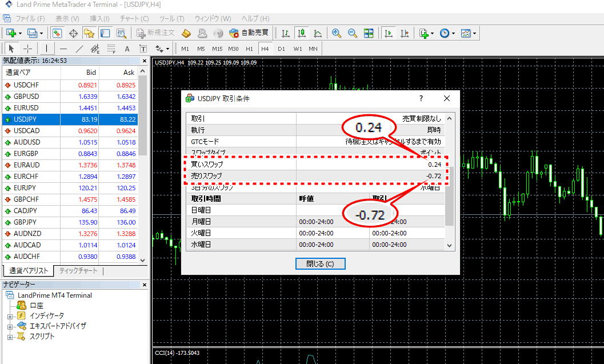Expand インディケータ tree node
Image resolution: width=604 pixels, height=364 pixels.
[10, 317]
